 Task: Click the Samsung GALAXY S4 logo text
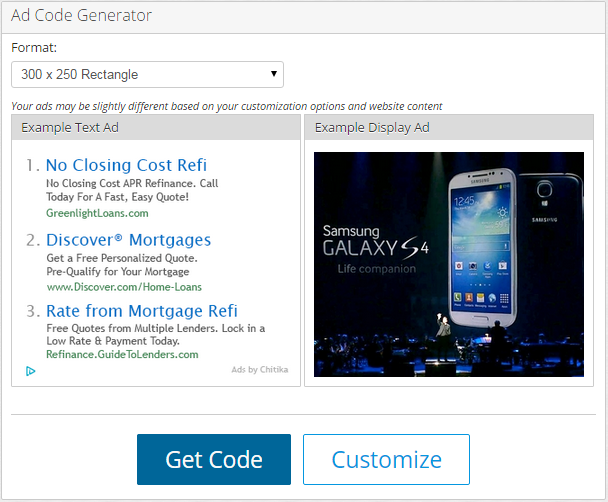tap(375, 249)
